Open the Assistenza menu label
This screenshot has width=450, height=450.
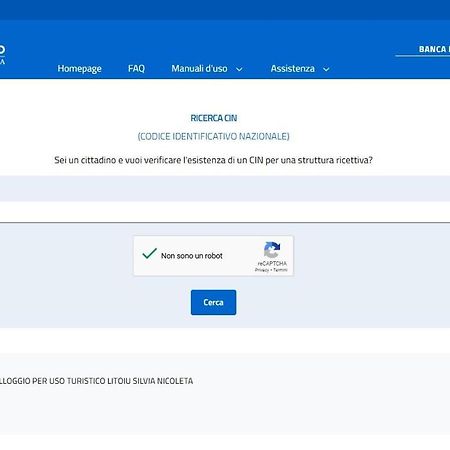tap(293, 69)
